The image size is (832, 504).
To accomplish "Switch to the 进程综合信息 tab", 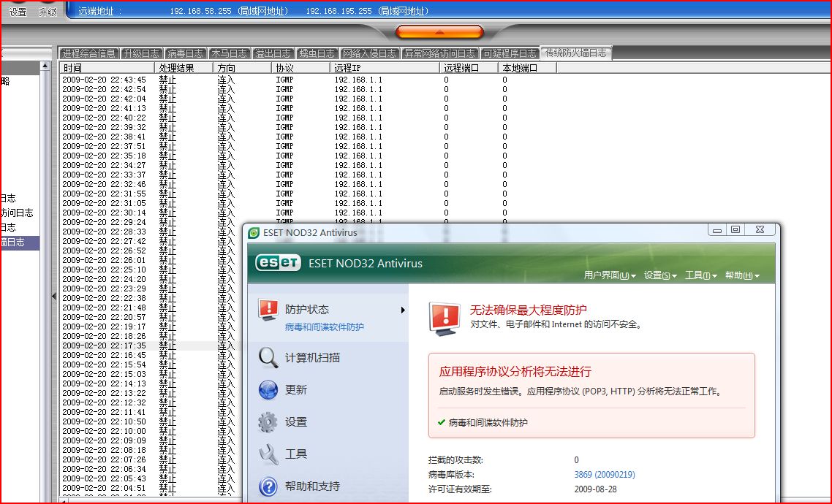I will click(88, 53).
